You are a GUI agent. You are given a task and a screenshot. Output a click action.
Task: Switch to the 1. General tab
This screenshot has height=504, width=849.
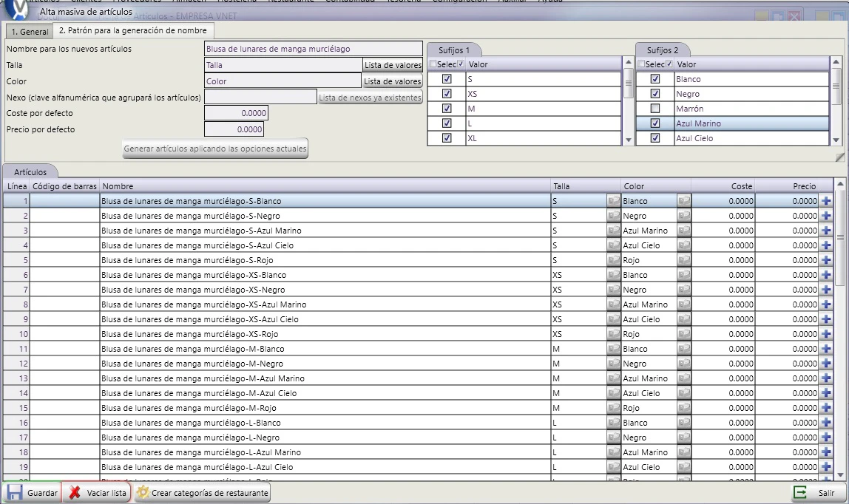point(30,31)
